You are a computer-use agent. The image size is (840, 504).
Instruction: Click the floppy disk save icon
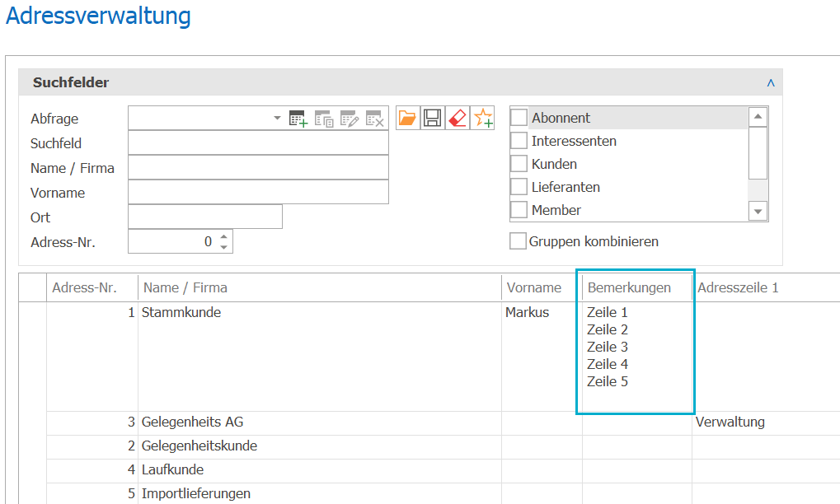[x=432, y=118]
